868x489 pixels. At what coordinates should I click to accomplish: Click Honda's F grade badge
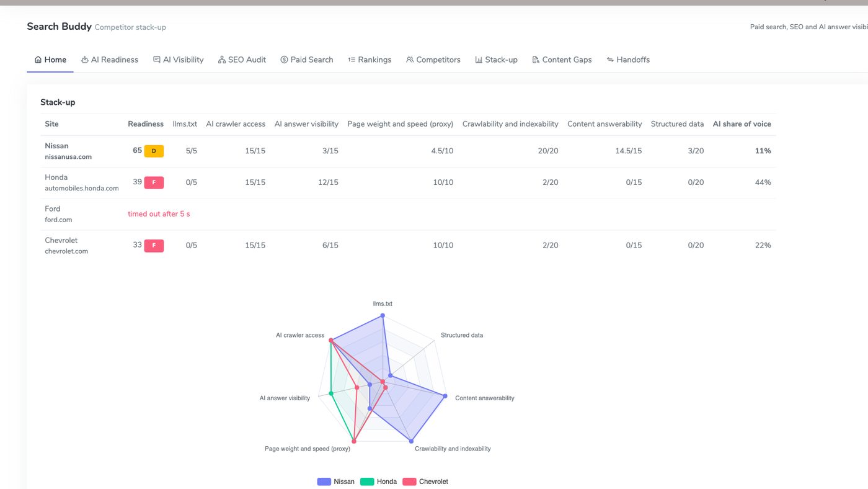[x=154, y=182]
